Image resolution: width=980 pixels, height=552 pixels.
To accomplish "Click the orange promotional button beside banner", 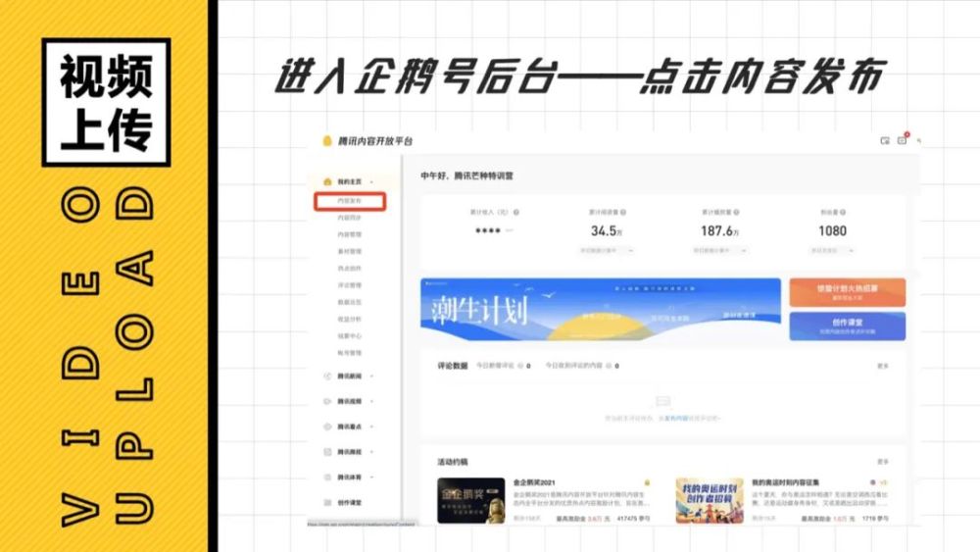I will 847,292.
